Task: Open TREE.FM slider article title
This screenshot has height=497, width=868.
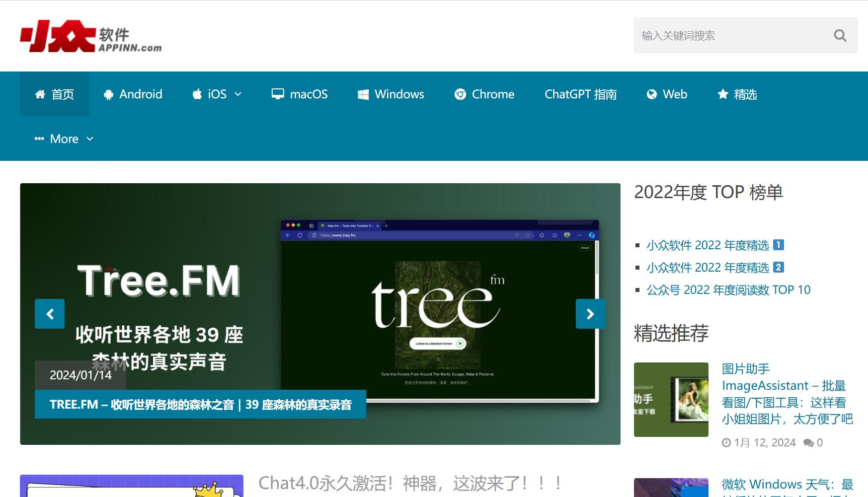Action: (200, 404)
